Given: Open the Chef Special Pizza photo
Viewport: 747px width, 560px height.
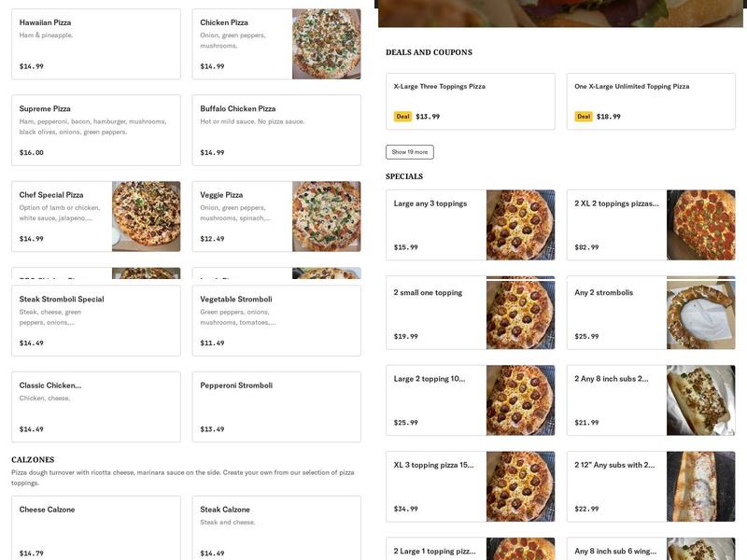Looking at the screenshot, I should point(146,217).
